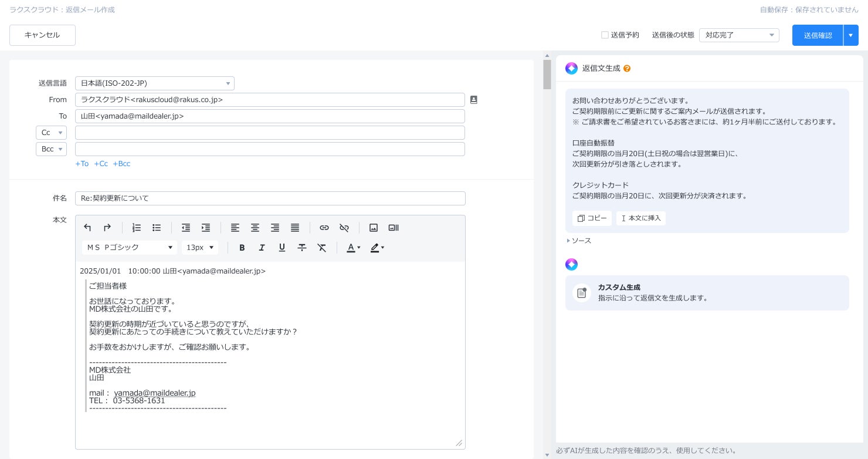Remove a hyperlink with the unlink icon
This screenshot has height=459, width=868.
coord(344,228)
